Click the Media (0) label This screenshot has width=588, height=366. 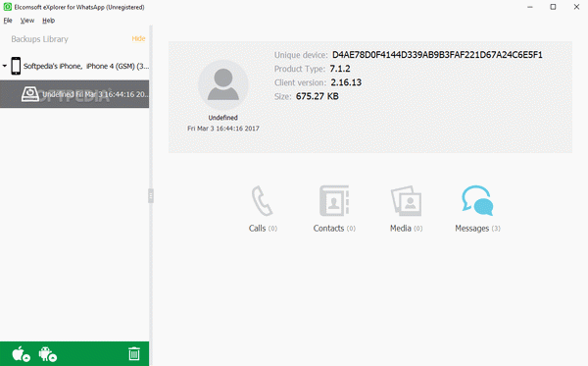[x=406, y=229]
